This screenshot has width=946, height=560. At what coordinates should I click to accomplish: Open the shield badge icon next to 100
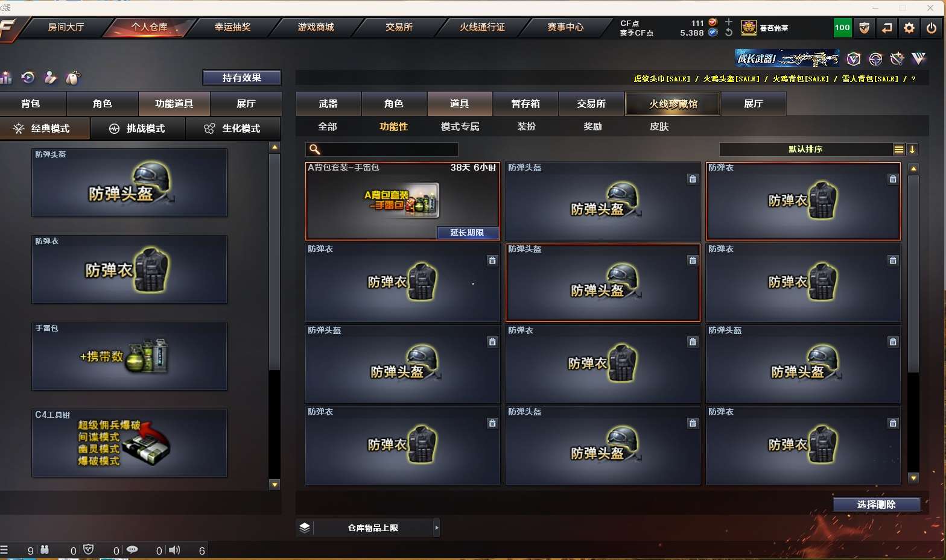click(864, 28)
